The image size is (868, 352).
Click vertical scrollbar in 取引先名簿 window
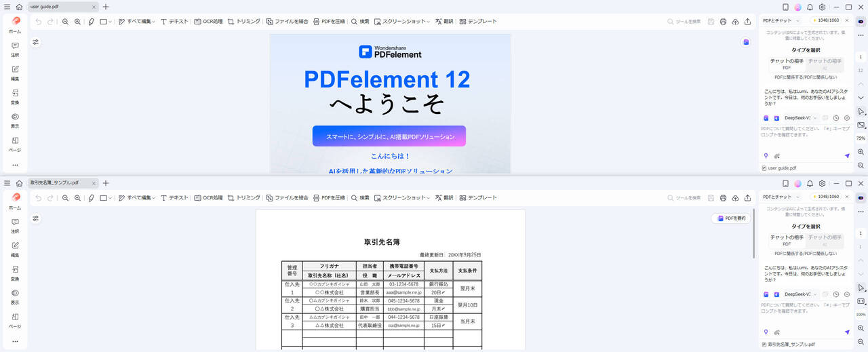[754, 234]
